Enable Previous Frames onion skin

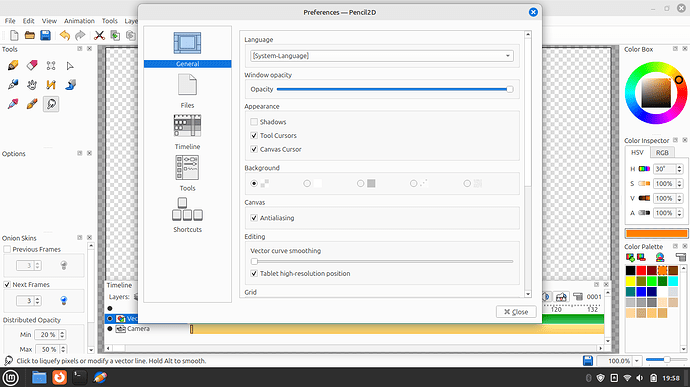[7, 249]
